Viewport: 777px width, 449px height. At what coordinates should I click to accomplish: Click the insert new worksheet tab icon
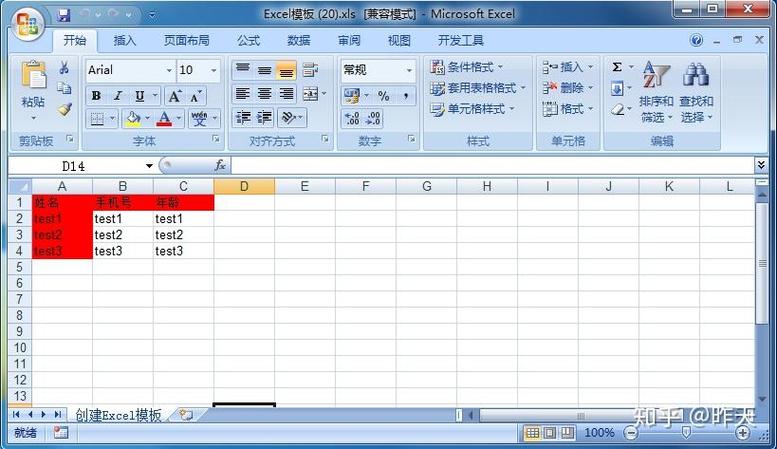(186, 415)
